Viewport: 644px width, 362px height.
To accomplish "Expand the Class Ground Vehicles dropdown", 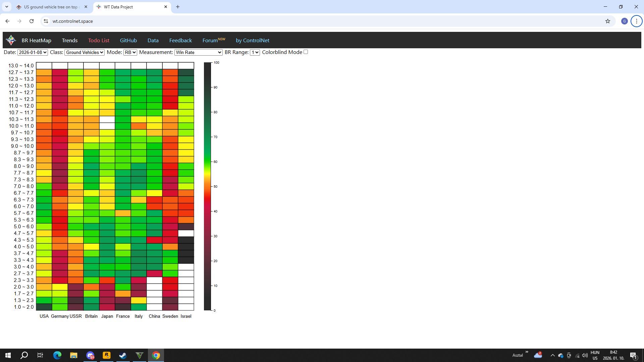I will coord(85,52).
